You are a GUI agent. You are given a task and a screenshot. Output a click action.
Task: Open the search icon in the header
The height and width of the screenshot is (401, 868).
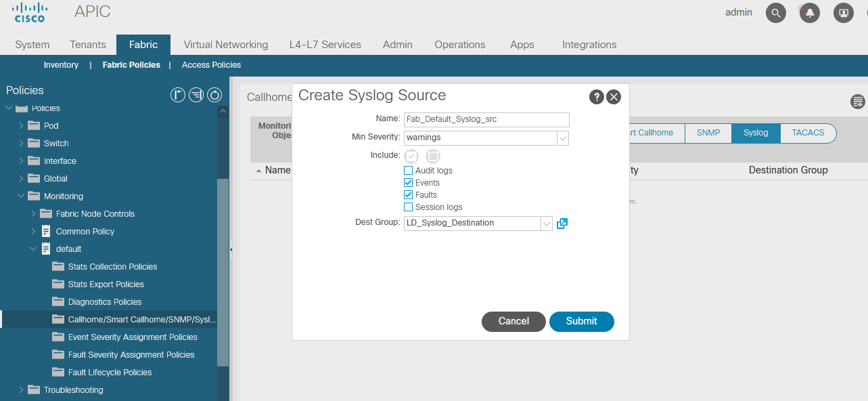click(775, 13)
